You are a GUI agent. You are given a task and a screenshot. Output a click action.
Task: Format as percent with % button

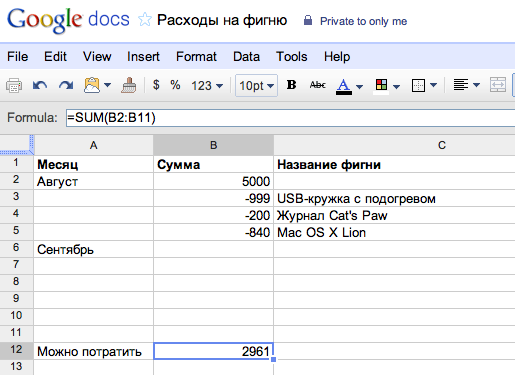pyautogui.click(x=175, y=85)
